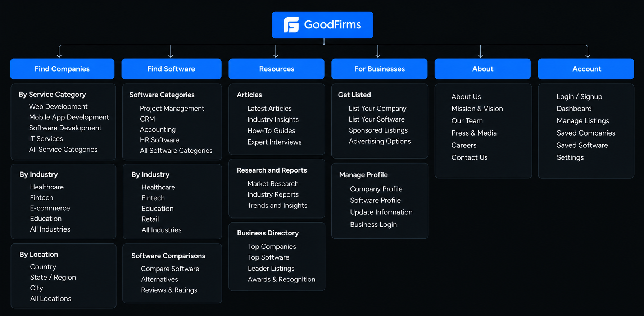644x316 pixels.
Task: Click Web Development under By Service Category
Action: coord(58,106)
